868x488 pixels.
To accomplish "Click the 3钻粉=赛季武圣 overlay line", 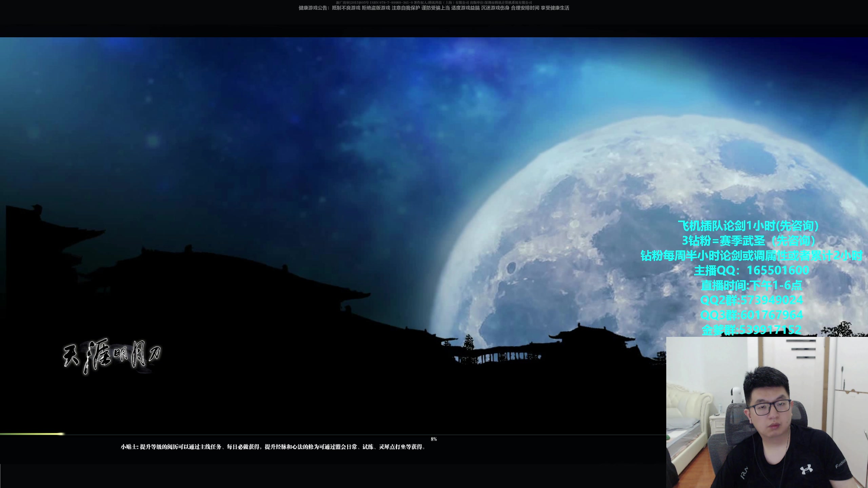I will [748, 241].
